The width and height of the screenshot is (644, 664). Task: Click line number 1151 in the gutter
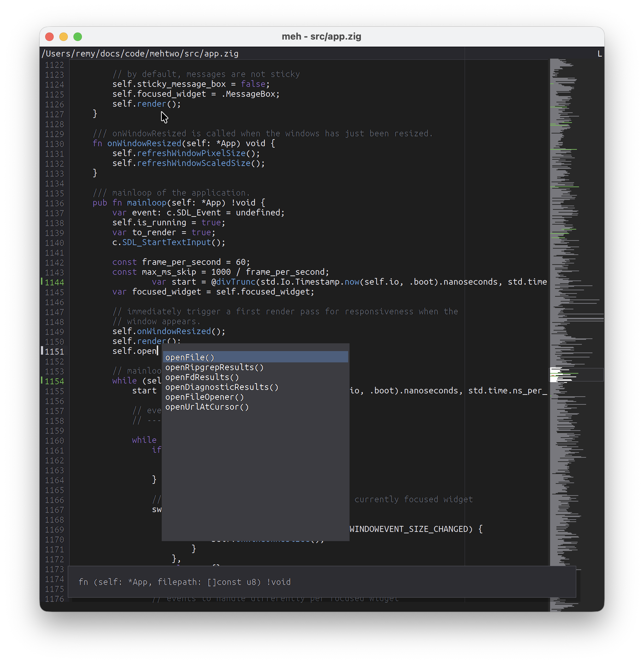coord(54,351)
